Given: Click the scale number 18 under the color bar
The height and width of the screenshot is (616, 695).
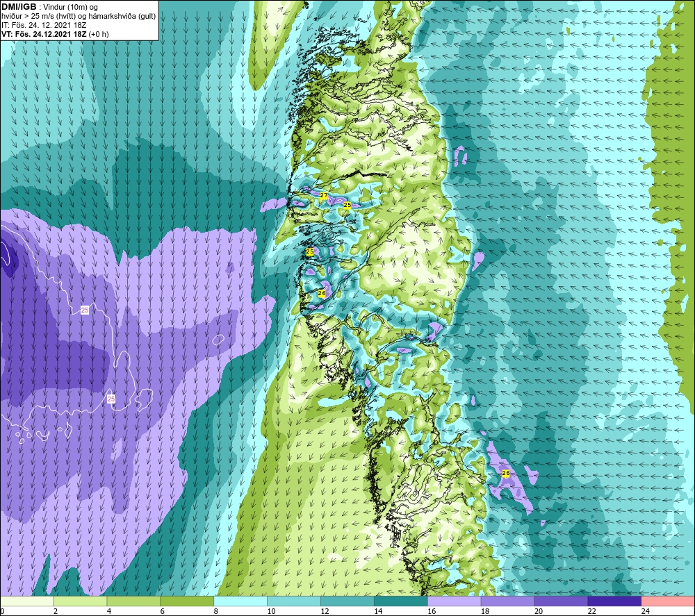Looking at the screenshot, I should tap(485, 611).
